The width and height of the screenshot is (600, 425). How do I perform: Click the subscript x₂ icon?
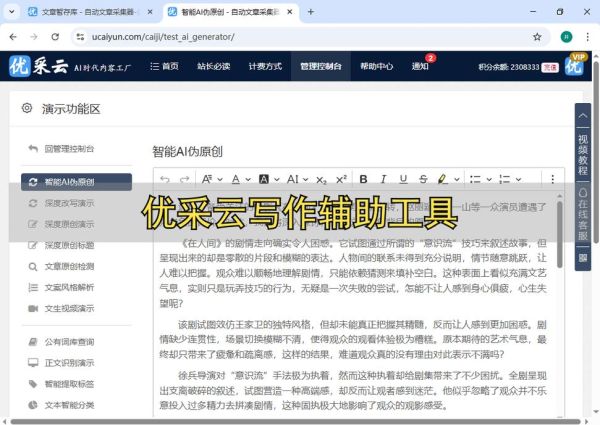coord(321,179)
